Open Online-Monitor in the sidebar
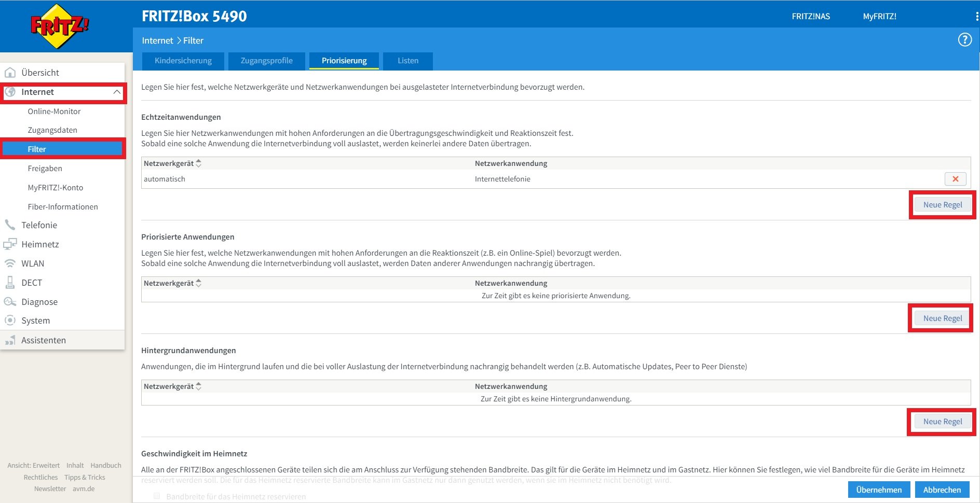 pos(55,111)
